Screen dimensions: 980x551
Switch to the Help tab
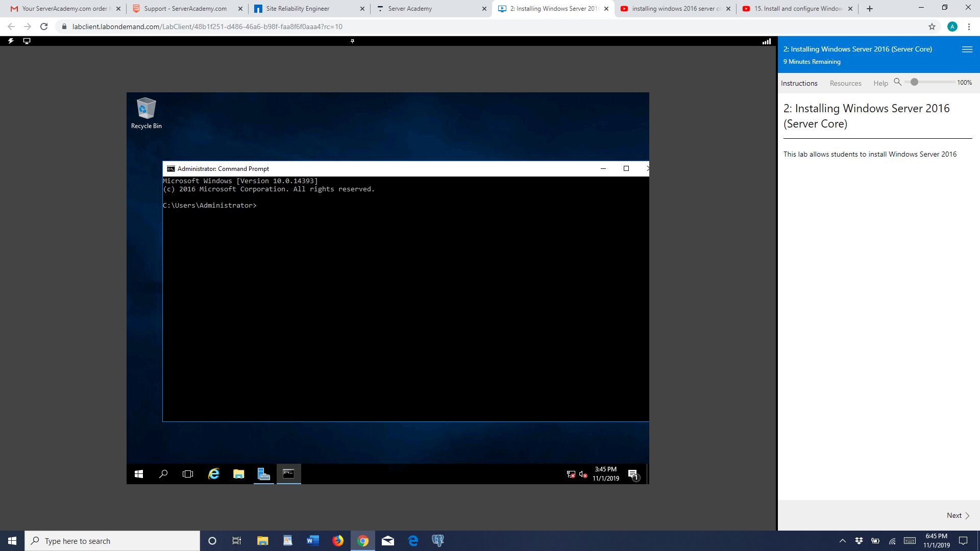(x=880, y=83)
